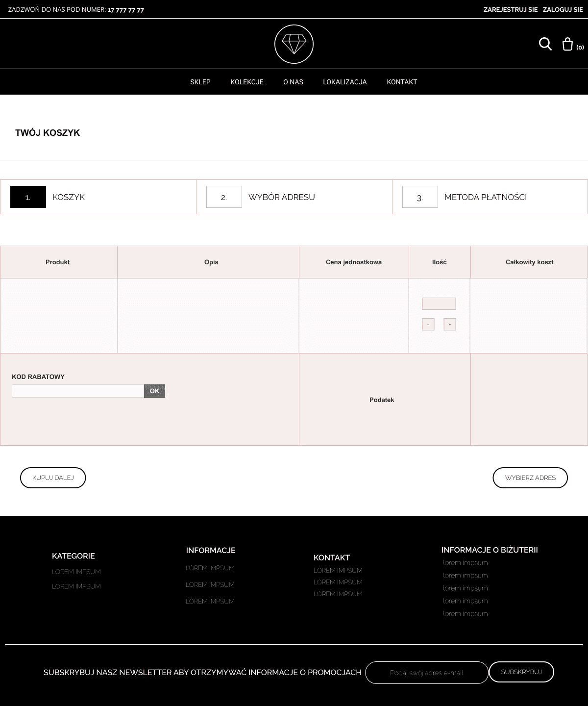This screenshot has height=706, width=588.
Task: Click the KOD RABATOWY input field
Action: pyautogui.click(x=77, y=391)
